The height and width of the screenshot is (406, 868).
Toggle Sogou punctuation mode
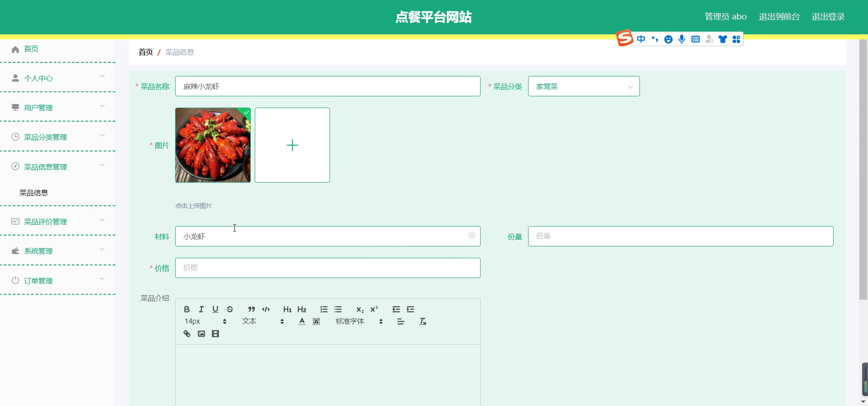click(655, 39)
